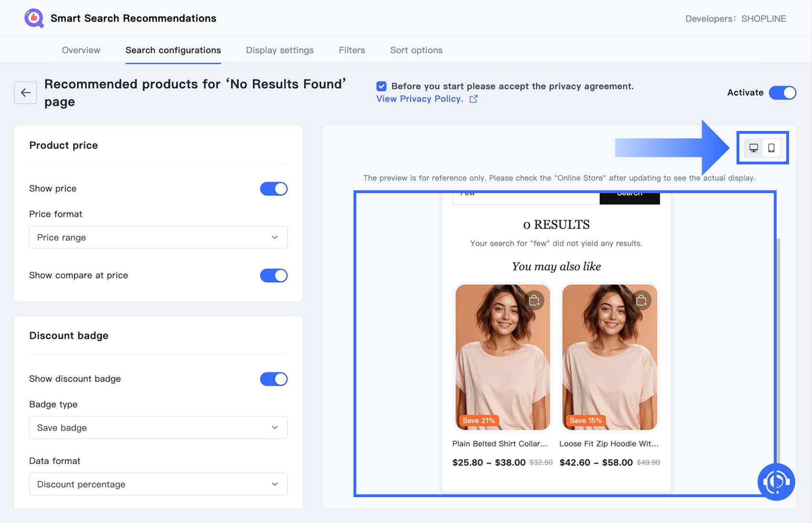This screenshot has height=523, width=812.
Task: Click the View Privacy Policy link
Action: [420, 99]
